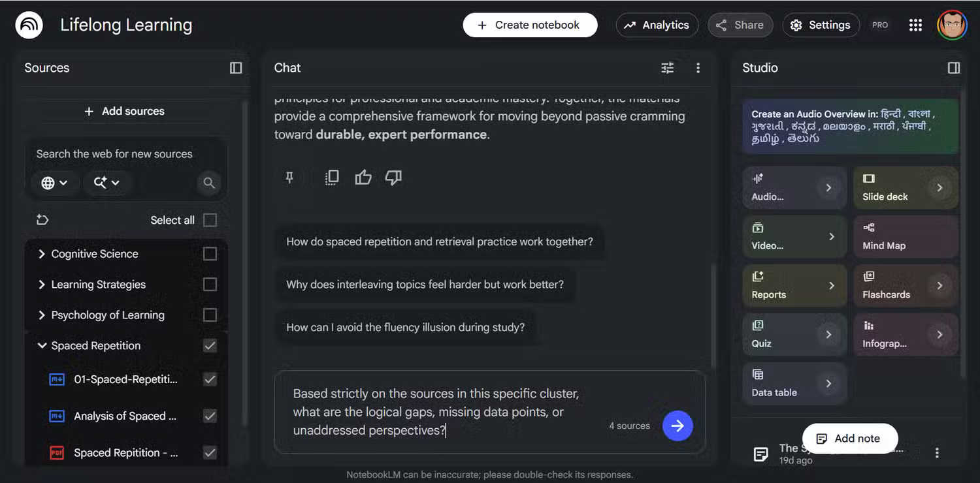This screenshot has width=980, height=483.
Task: Pin the chat response
Action: click(x=289, y=178)
